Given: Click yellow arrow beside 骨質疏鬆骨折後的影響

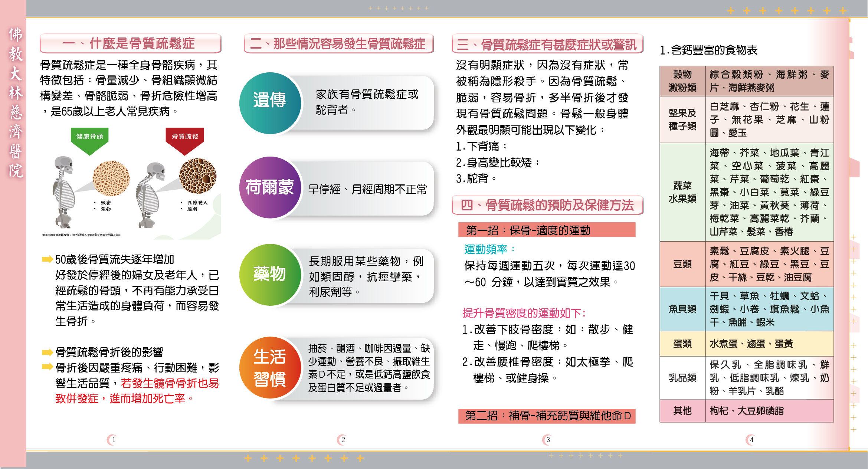Looking at the screenshot, I should click(x=47, y=352).
